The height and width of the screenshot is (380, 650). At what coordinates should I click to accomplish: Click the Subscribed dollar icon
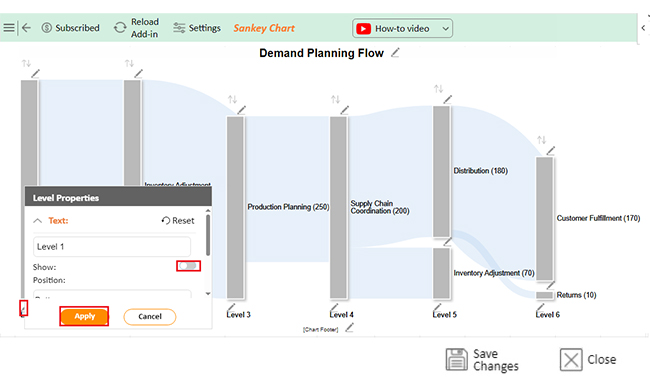coord(46,28)
